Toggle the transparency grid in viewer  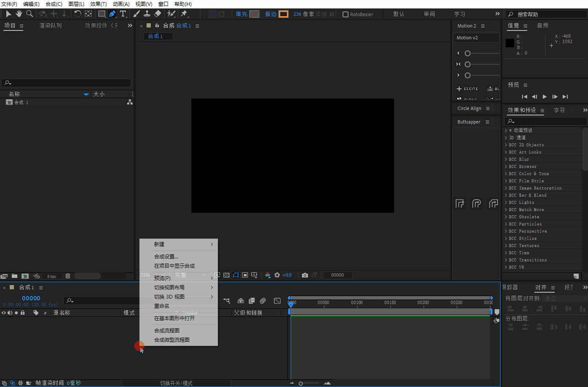point(226,275)
